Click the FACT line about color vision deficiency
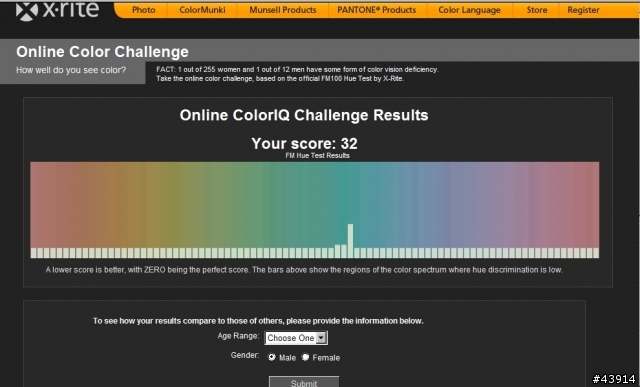 297,69
